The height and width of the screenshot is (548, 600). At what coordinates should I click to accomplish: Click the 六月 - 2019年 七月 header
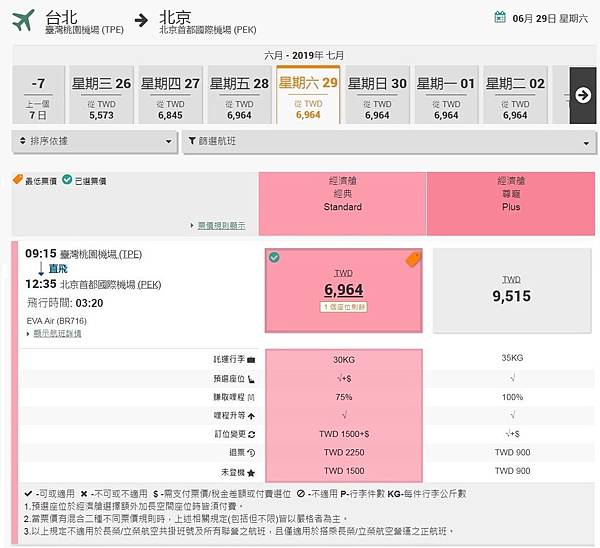(304, 55)
